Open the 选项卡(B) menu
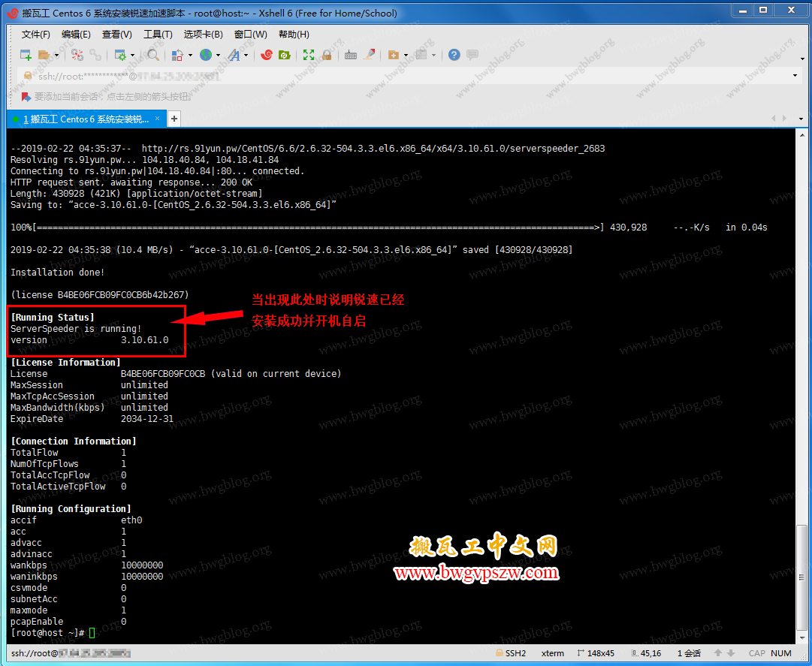Image resolution: width=812 pixels, height=666 pixels. tap(204, 34)
